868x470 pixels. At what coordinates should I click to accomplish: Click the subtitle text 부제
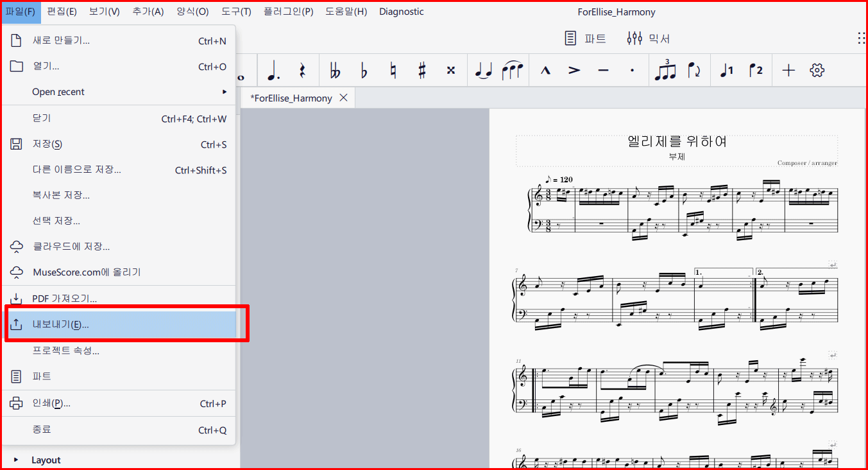click(x=677, y=156)
